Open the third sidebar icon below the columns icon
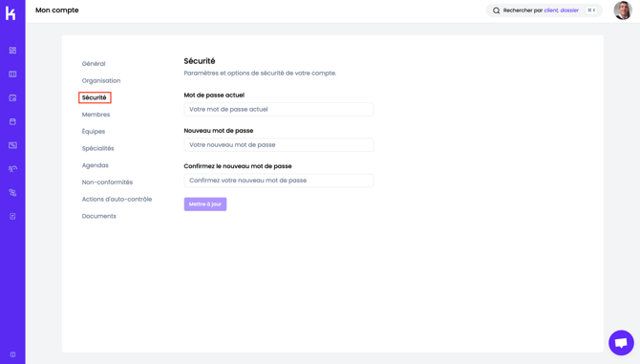The image size is (640, 364). (x=12, y=98)
